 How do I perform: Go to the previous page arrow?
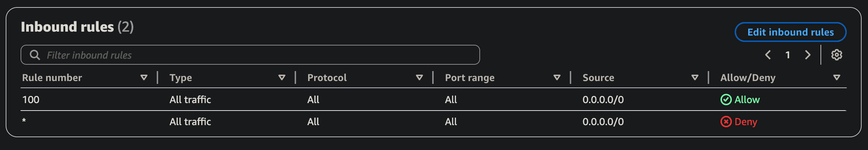coord(768,55)
